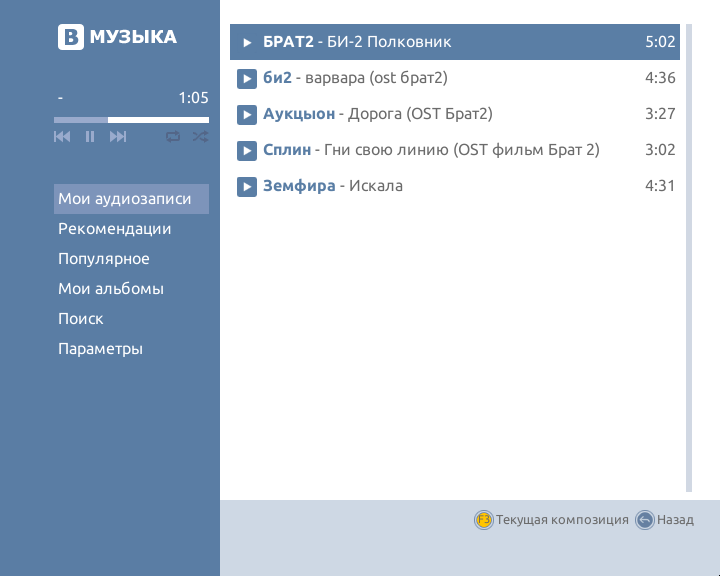Select artist name БРАТ2
The height and width of the screenshot is (576, 720).
coord(288,42)
